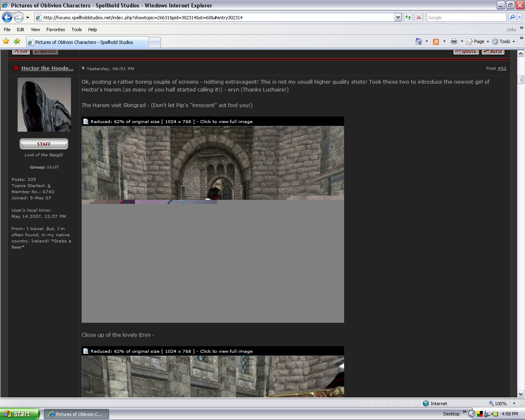Click the vertical scrollbar thumb

[x=521, y=80]
